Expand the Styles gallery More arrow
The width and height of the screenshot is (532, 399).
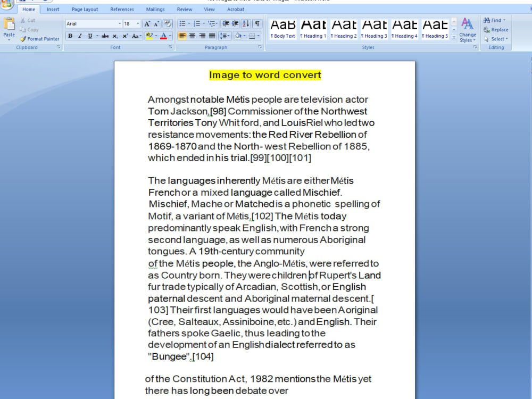454,37
